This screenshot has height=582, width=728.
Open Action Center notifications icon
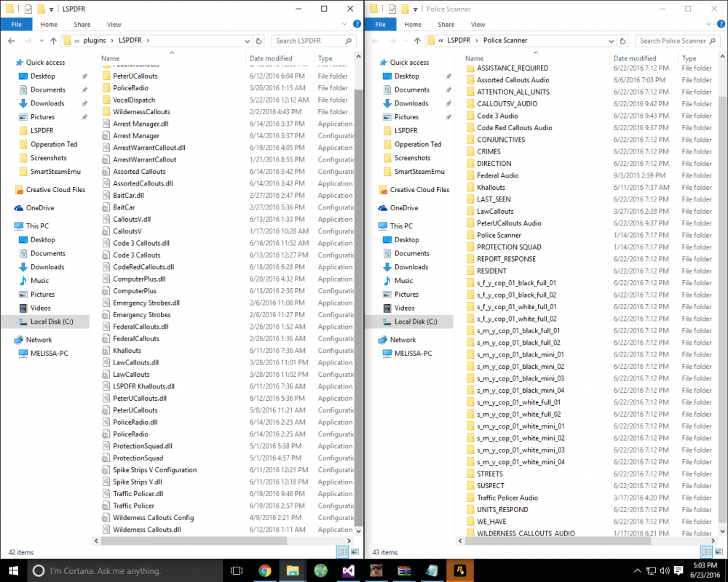678,570
